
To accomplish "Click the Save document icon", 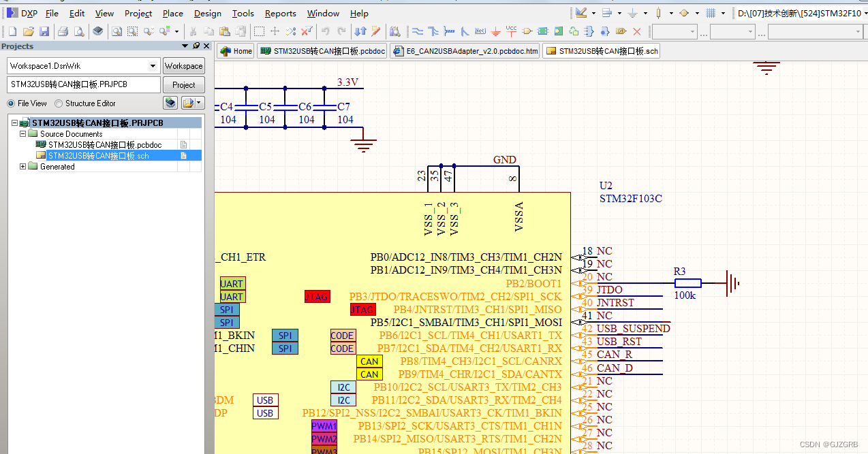I will (x=44, y=31).
